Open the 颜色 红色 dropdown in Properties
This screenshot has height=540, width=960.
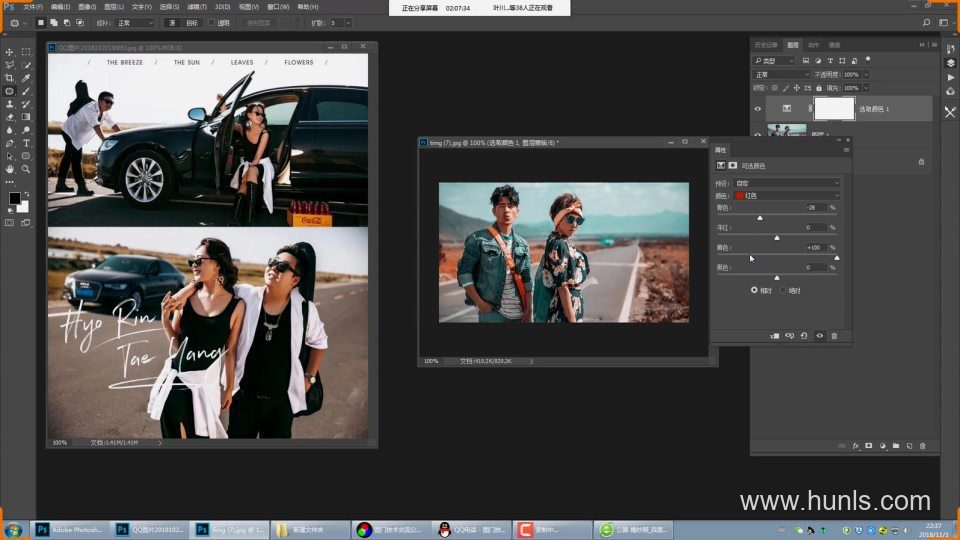(x=787, y=195)
